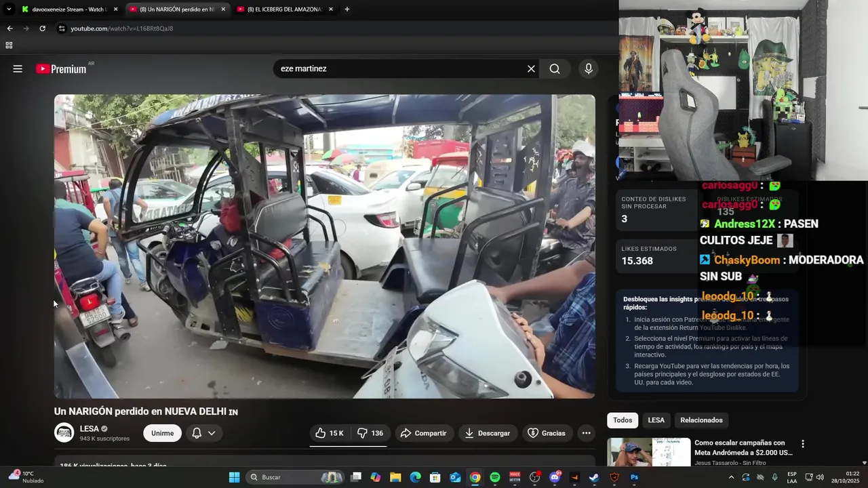Open Task View on taskbar
868x488 pixels.
coord(356,477)
